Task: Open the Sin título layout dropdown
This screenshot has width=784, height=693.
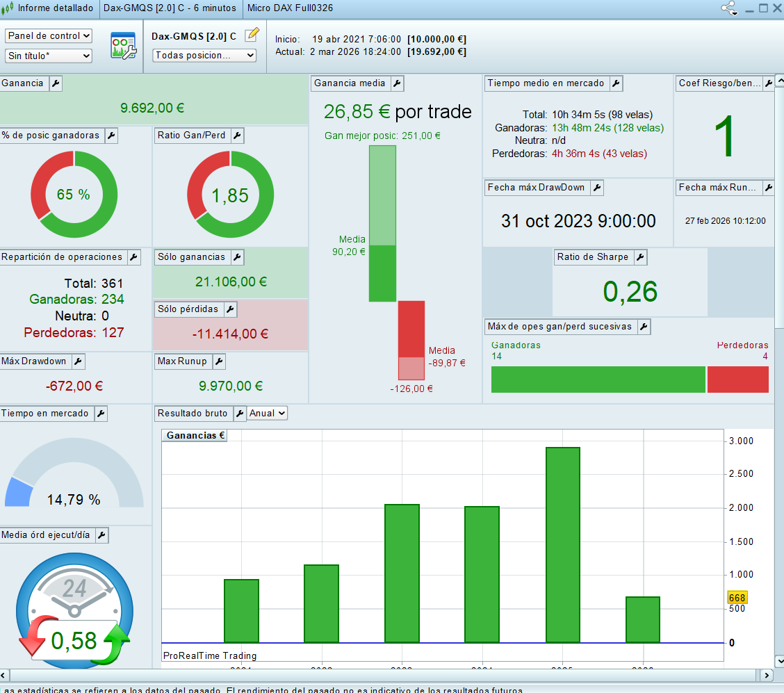Action: [48, 56]
